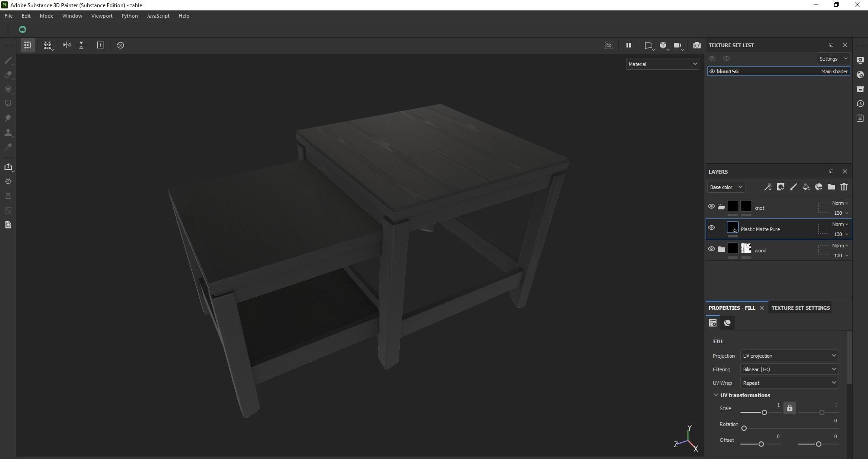Toggle the Scale ratio lock
The height and width of the screenshot is (459, 868).
[790, 408]
